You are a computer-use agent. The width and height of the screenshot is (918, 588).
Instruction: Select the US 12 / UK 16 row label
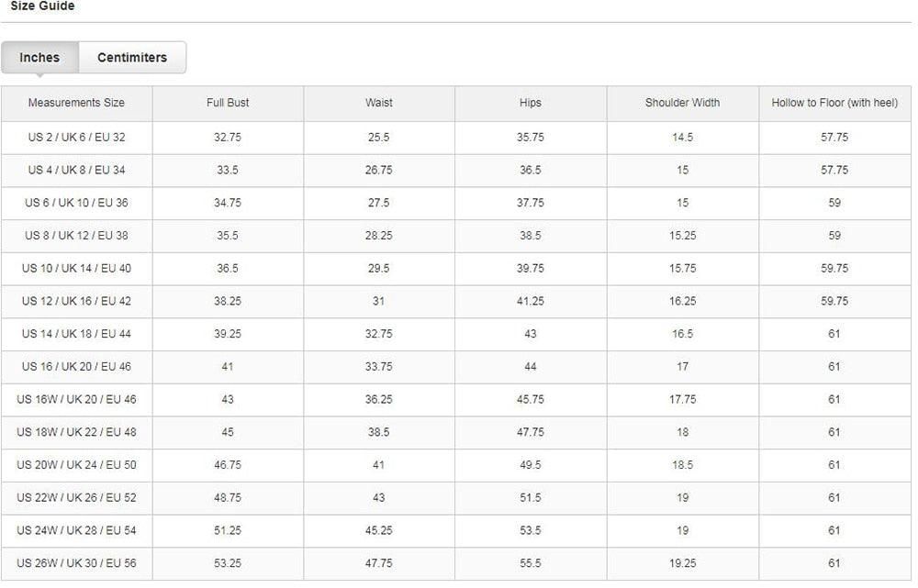76,301
